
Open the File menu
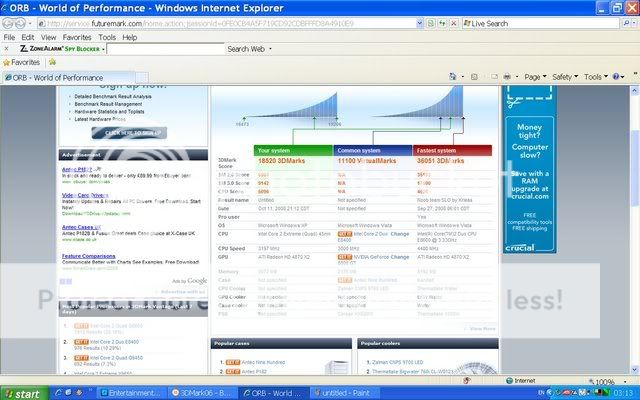coord(9,37)
